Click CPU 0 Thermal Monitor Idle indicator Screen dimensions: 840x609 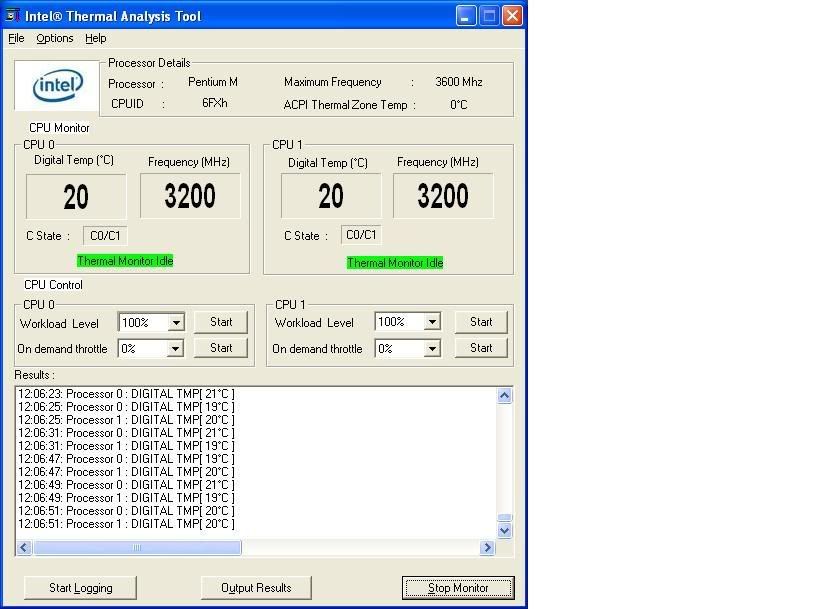[x=125, y=261]
